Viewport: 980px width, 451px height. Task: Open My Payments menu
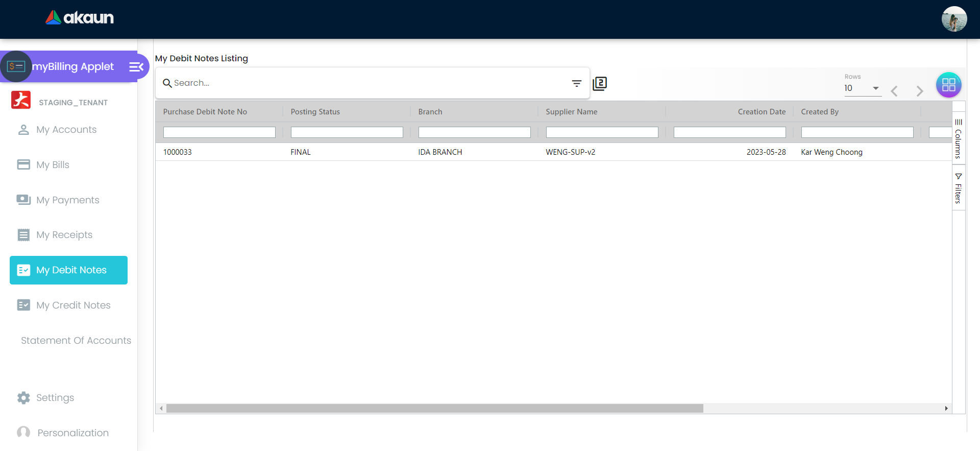tap(68, 200)
